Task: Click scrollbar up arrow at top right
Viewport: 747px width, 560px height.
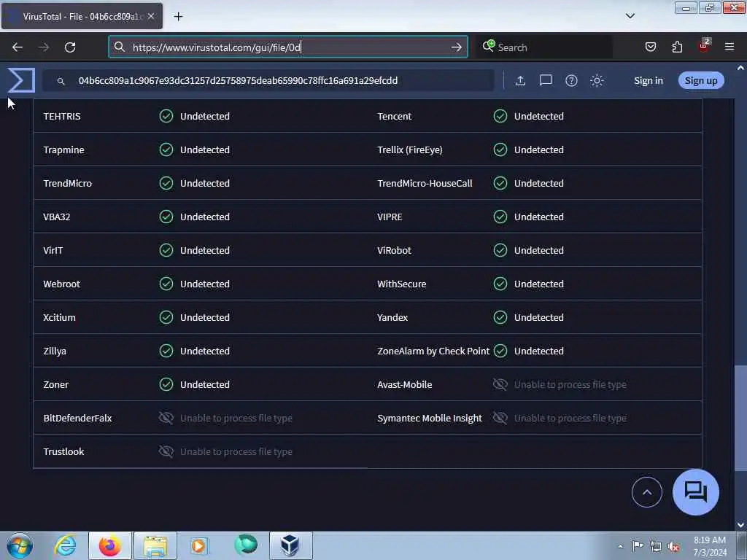Action: tap(741, 68)
